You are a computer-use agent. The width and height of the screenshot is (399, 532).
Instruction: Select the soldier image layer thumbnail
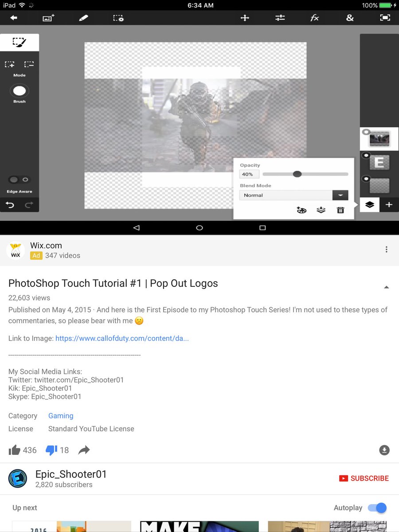tap(379, 139)
